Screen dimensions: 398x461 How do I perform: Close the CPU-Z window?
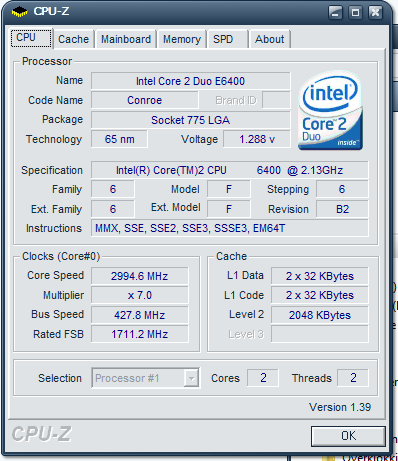(x=375, y=13)
